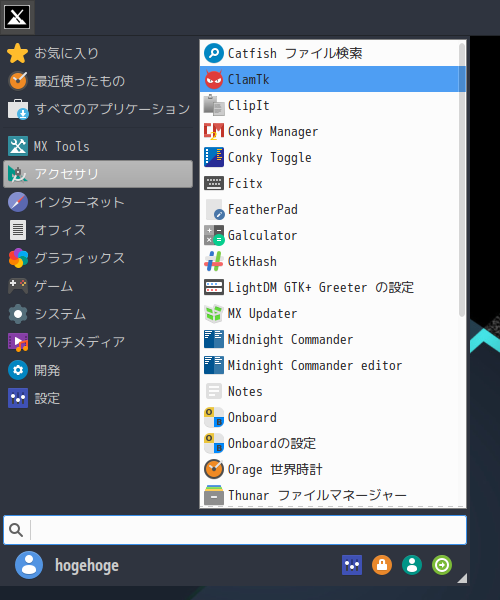
Task: Open the Games (ゲーム) category
Action: tap(98, 286)
